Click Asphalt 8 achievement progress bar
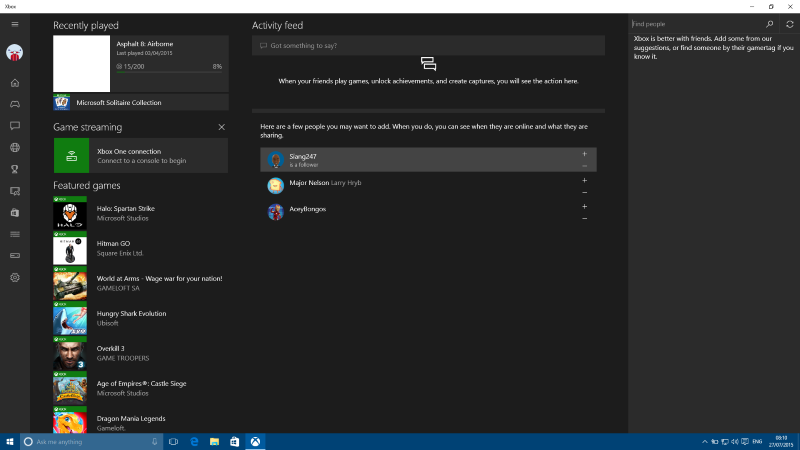This screenshot has width=800, height=450. click(x=169, y=72)
